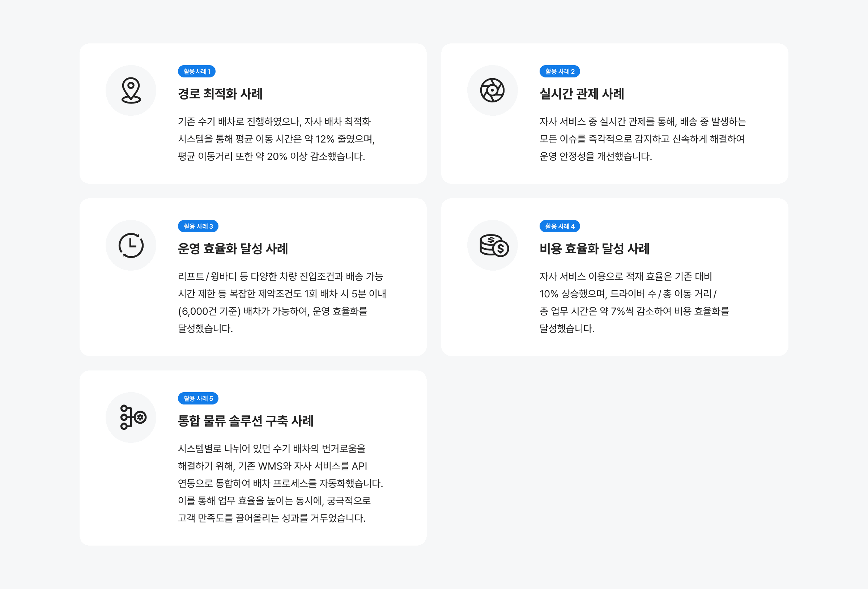Click the paragraph mentioning 7%씩 감소
This screenshot has height=589, width=868.
click(x=634, y=302)
